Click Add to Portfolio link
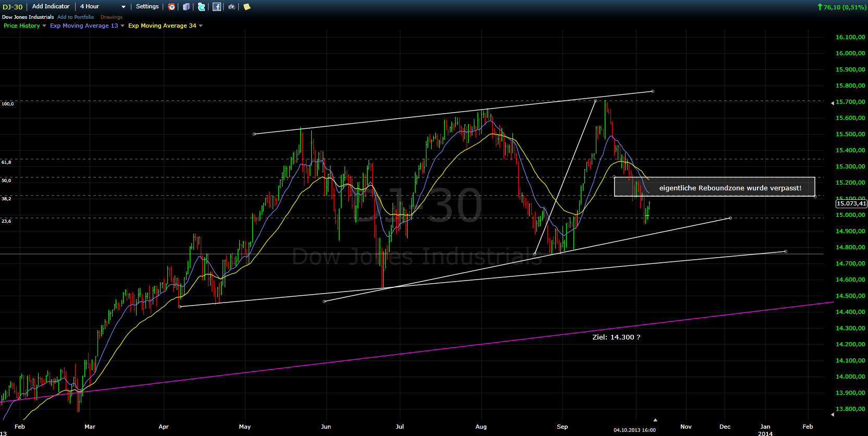This screenshot has width=868, height=436. click(x=76, y=17)
